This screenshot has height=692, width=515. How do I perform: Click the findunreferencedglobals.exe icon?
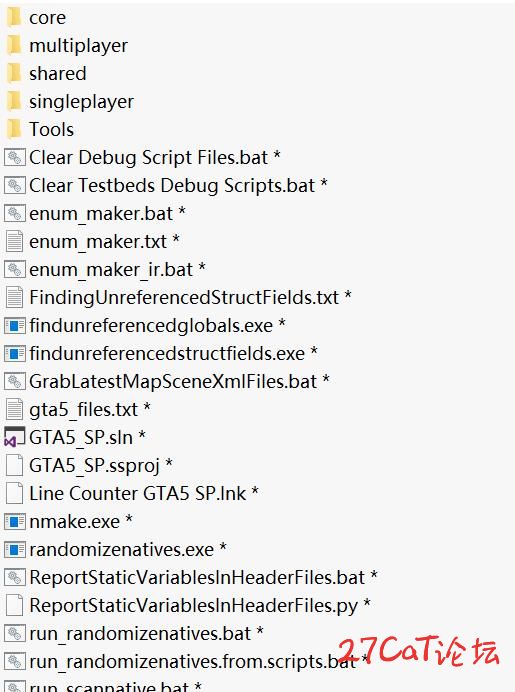[14, 326]
